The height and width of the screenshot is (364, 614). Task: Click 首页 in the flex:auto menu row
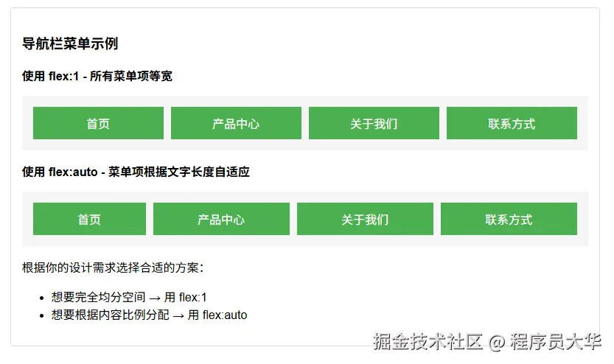click(x=89, y=220)
